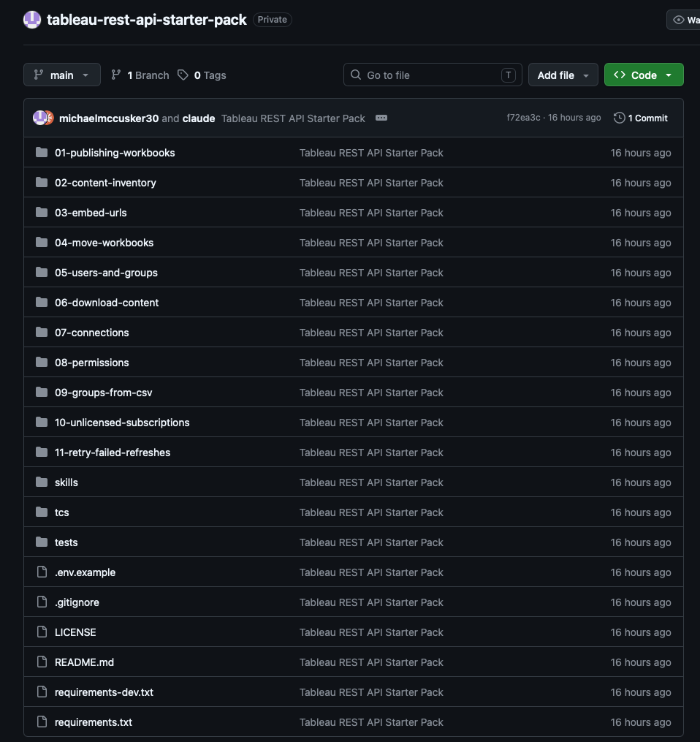The width and height of the screenshot is (700, 742).
Task: Click the folder icon for 01-publishing-workbooks
Action: pos(42,152)
